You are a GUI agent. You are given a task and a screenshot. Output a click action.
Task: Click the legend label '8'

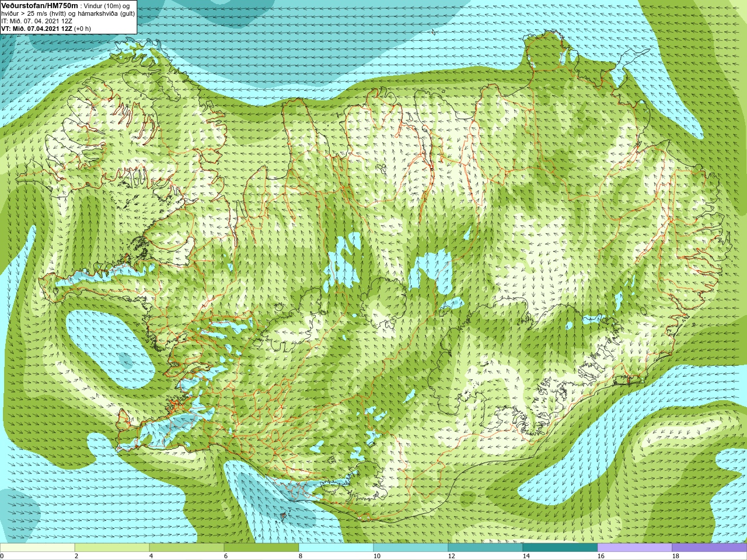point(301,556)
